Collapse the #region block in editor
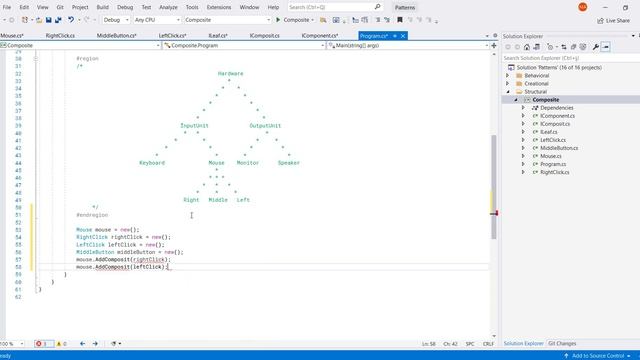Screen dimensions: 640x360 [36, 59]
